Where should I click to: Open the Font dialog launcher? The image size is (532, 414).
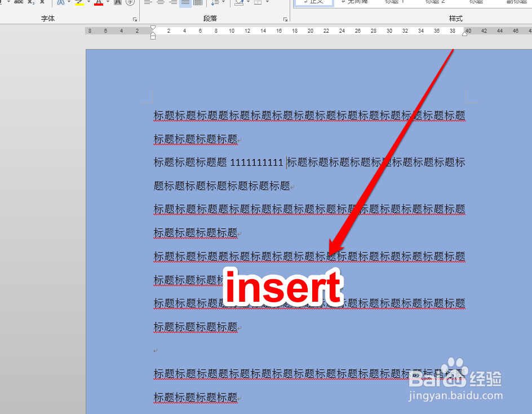(x=135, y=19)
